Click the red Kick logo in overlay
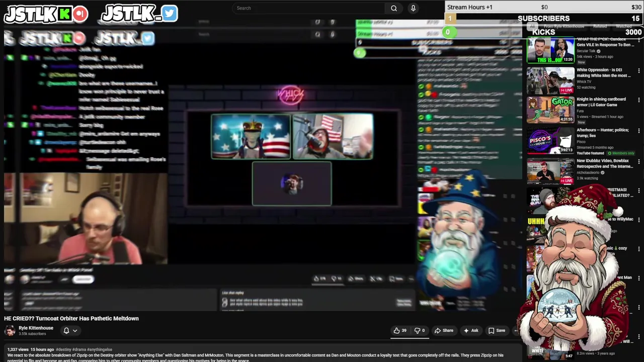644x362 pixels. tap(80, 14)
